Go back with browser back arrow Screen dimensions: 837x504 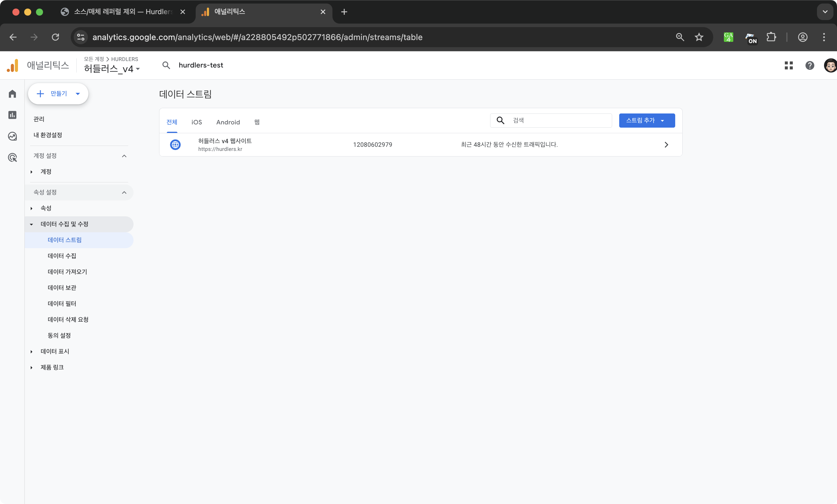[x=13, y=37]
